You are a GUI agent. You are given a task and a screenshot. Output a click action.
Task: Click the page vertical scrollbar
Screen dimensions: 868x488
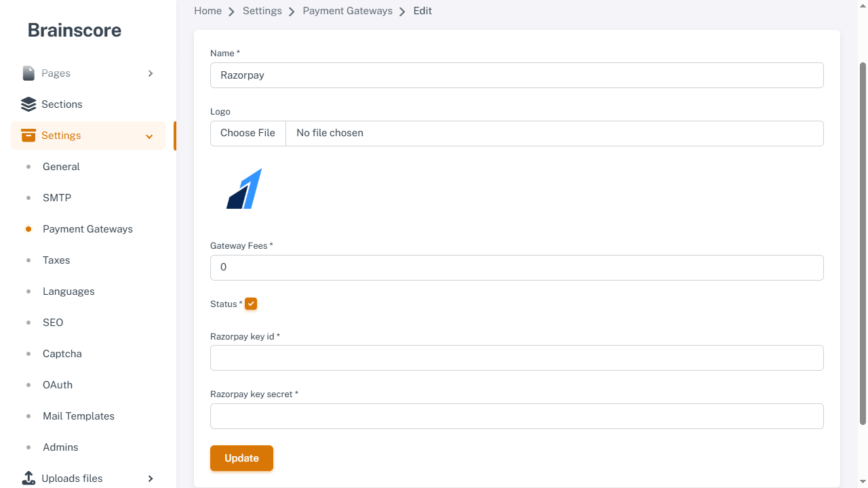863,244
